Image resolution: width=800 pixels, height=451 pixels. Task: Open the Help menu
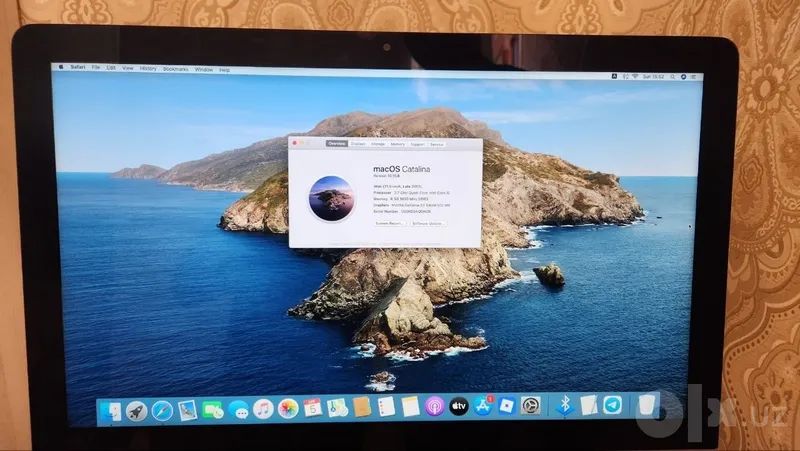tap(224, 70)
